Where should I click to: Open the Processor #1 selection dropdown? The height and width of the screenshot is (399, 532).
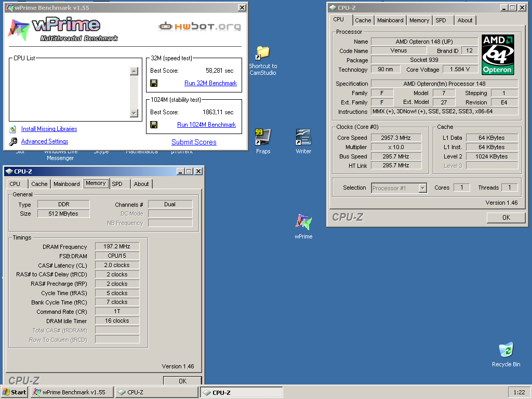click(x=422, y=188)
